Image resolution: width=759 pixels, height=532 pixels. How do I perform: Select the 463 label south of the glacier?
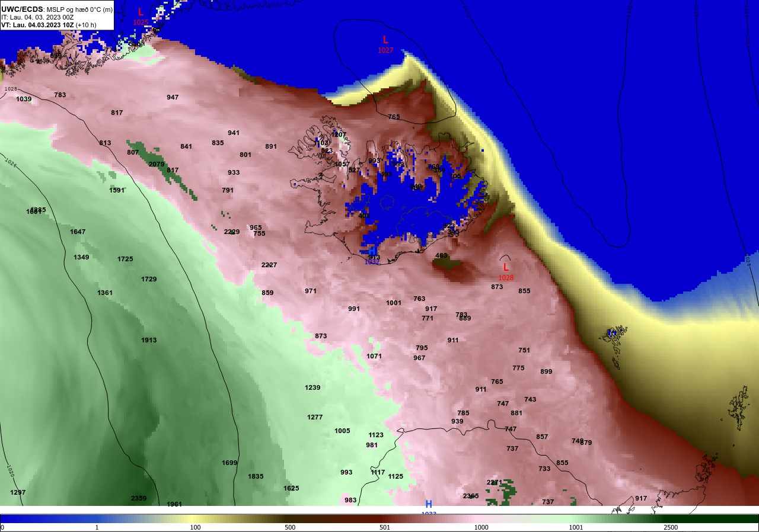(441, 255)
